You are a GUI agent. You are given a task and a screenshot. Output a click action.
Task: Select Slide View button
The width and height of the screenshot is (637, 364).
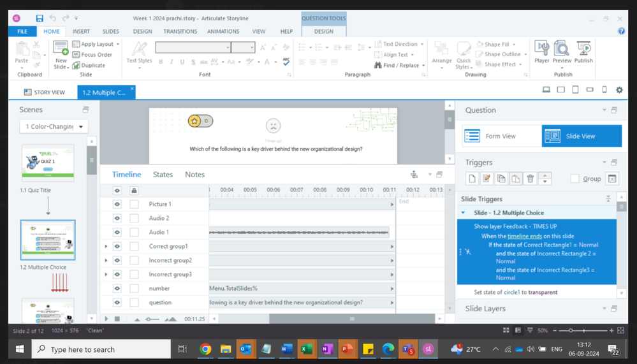pos(582,136)
